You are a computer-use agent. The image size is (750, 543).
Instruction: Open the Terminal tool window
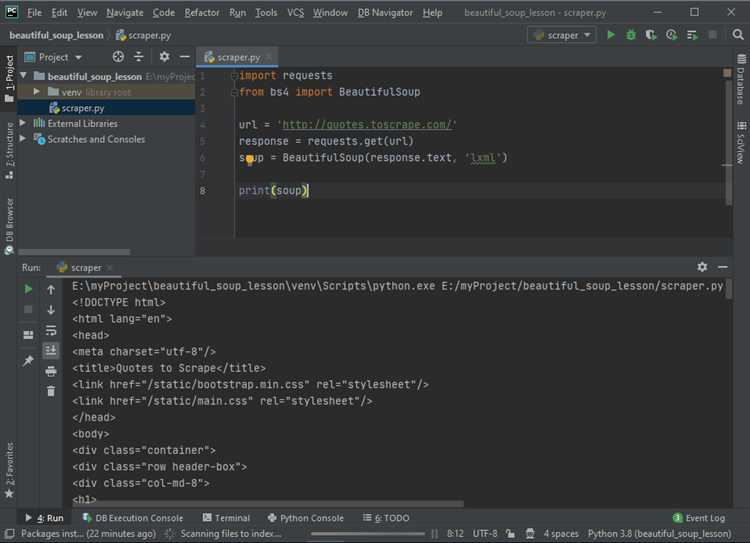tap(226, 518)
